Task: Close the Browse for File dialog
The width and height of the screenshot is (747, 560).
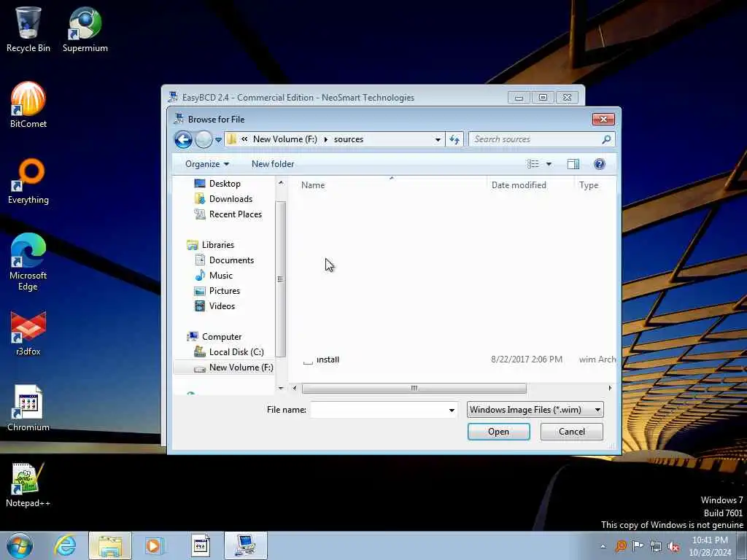Action: coord(603,119)
